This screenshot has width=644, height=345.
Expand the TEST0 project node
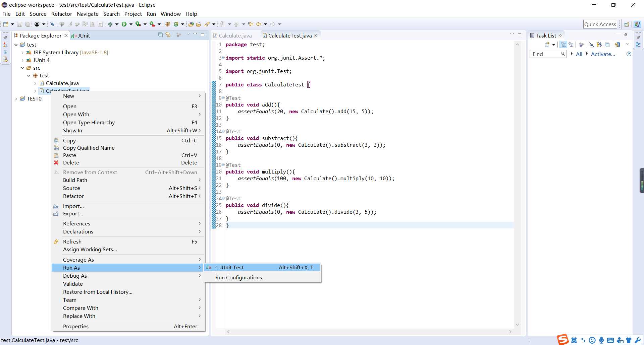16,98
